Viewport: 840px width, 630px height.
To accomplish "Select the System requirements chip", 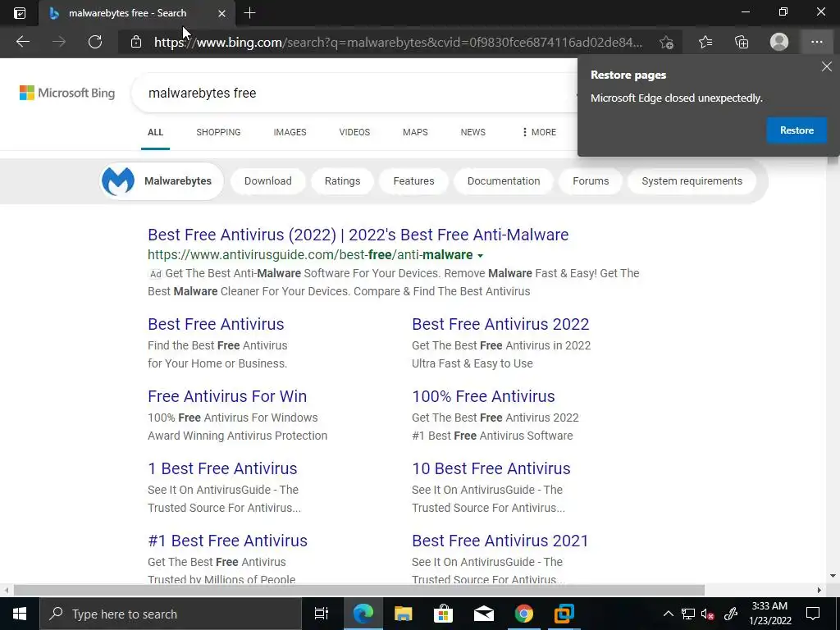I will 692,181.
